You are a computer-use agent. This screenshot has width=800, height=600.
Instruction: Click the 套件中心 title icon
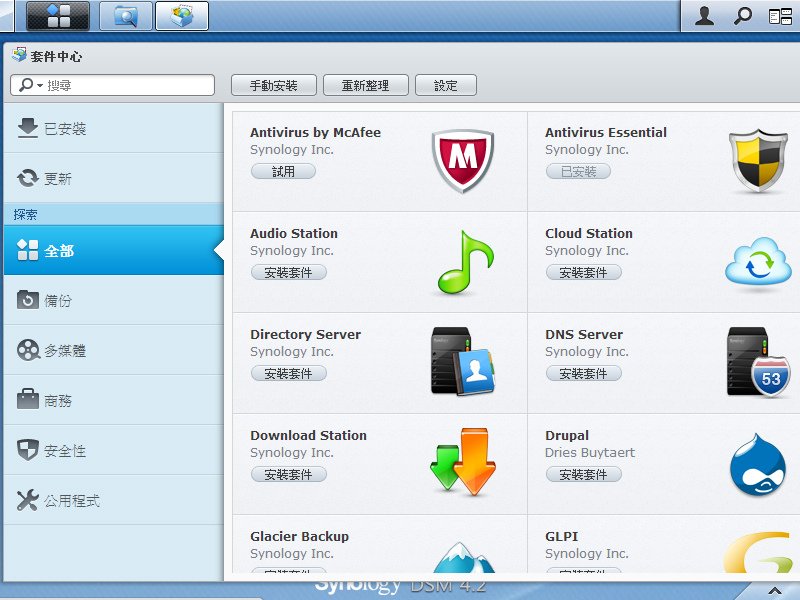click(19, 55)
